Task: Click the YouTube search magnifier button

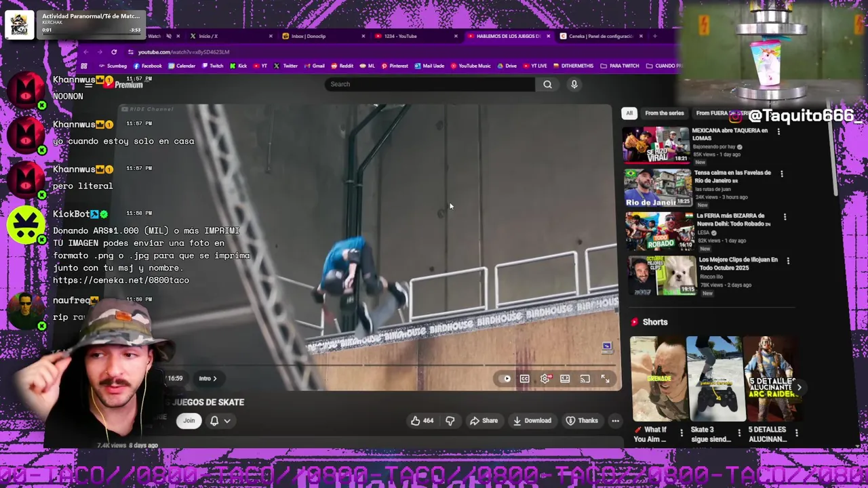Action: pyautogui.click(x=547, y=84)
